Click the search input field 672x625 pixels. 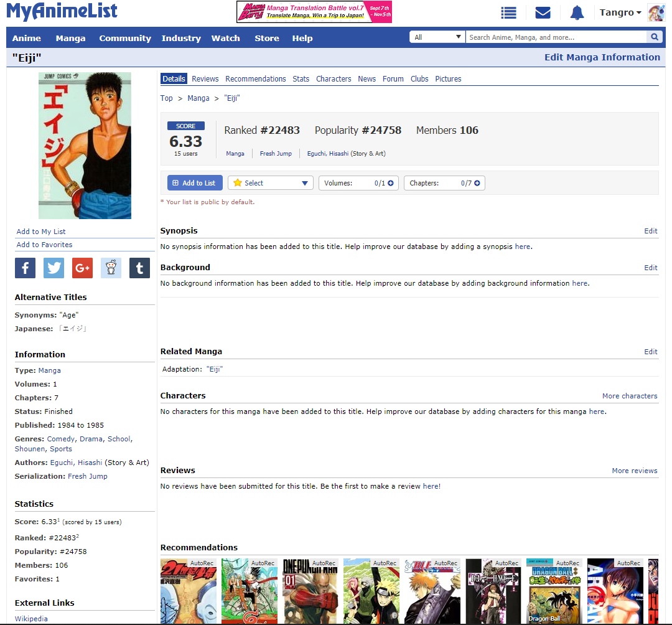[x=556, y=37]
